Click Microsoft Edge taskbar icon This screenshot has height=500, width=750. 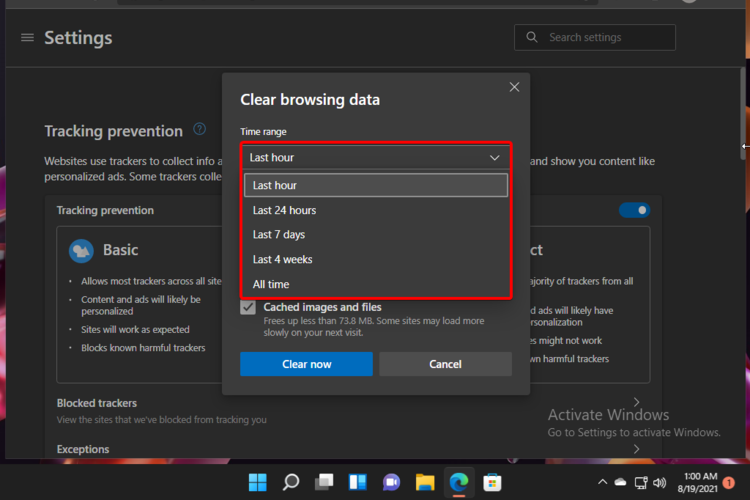click(459, 482)
